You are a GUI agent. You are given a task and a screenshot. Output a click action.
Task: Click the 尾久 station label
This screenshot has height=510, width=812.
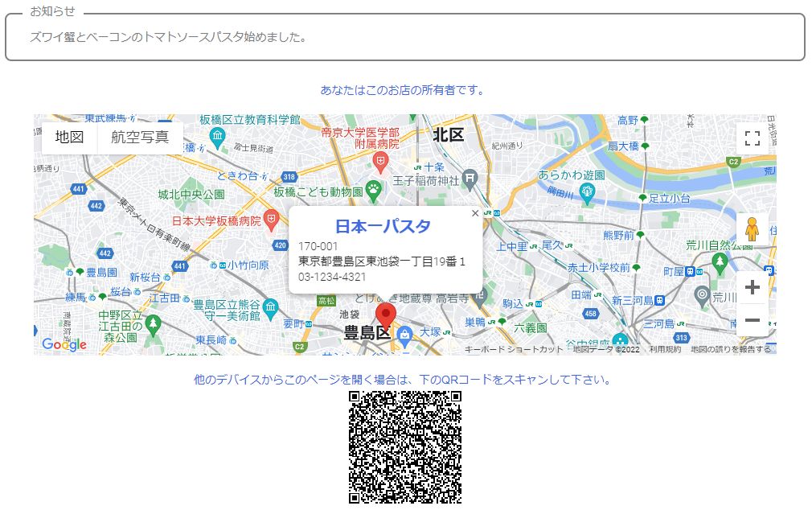552,245
